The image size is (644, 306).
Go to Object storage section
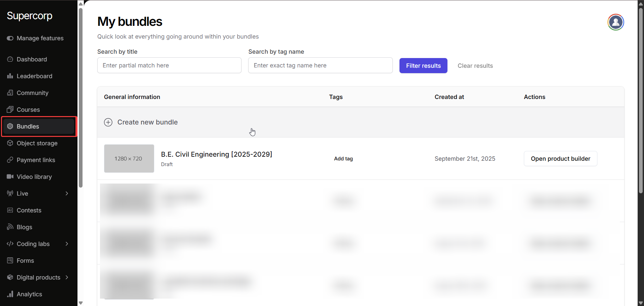coord(37,143)
